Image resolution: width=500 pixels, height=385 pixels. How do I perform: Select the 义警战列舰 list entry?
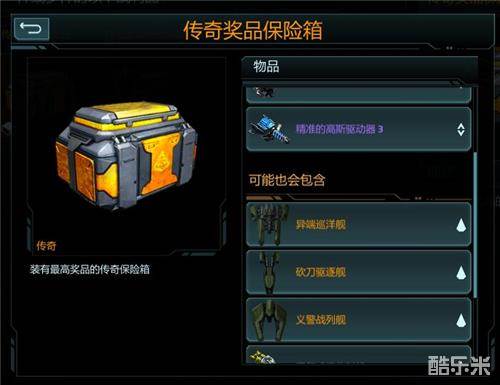tap(358, 320)
